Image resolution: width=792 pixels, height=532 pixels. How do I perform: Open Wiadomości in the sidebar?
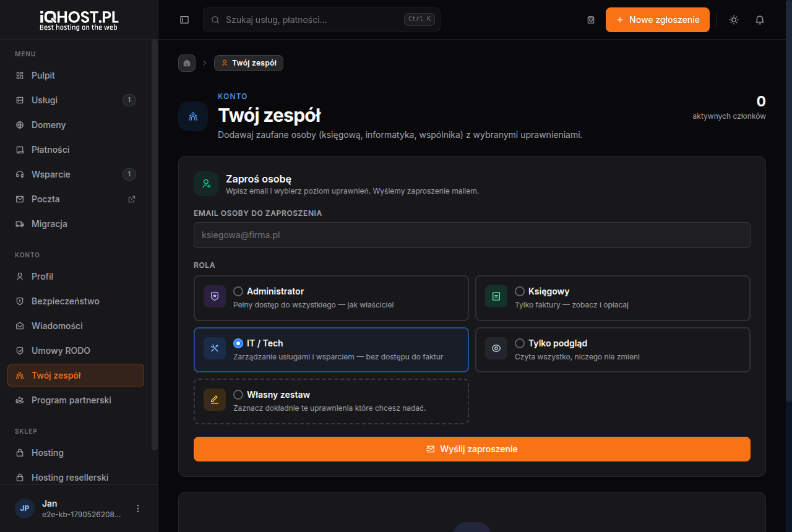[x=75, y=326]
